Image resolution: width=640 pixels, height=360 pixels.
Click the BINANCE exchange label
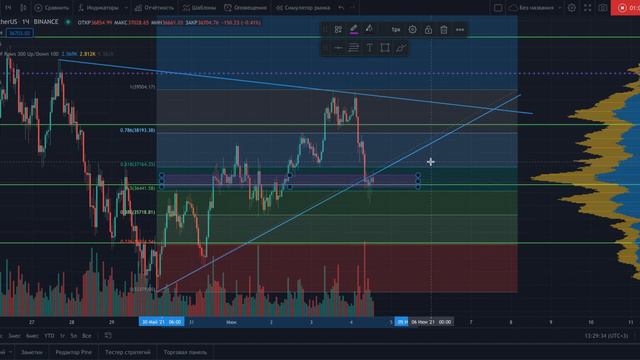click(x=46, y=22)
